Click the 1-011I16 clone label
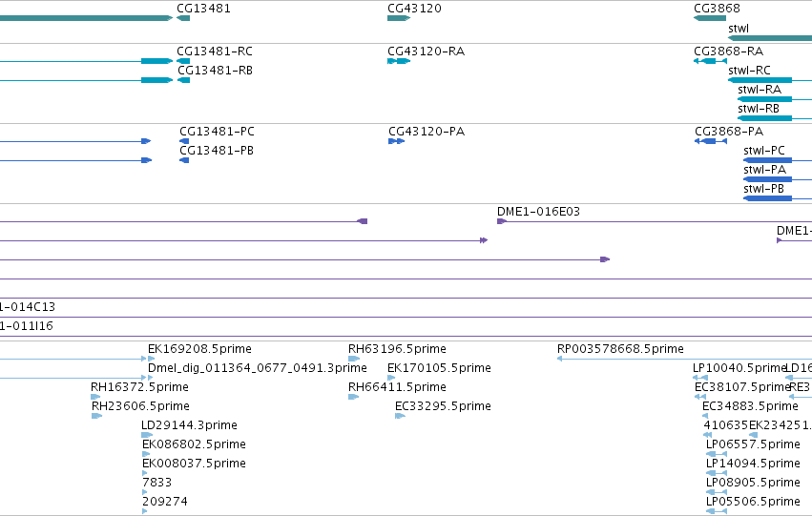This screenshot has height=516, width=812. coord(27,326)
